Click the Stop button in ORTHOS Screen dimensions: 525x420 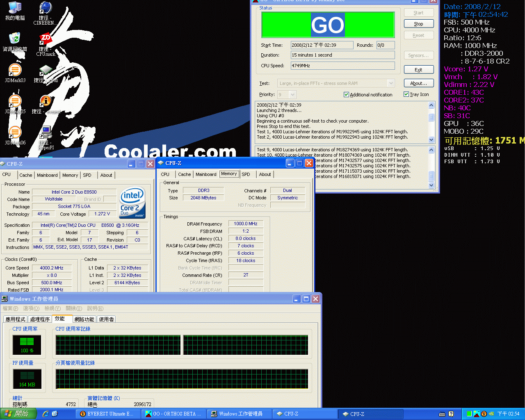coord(418,24)
